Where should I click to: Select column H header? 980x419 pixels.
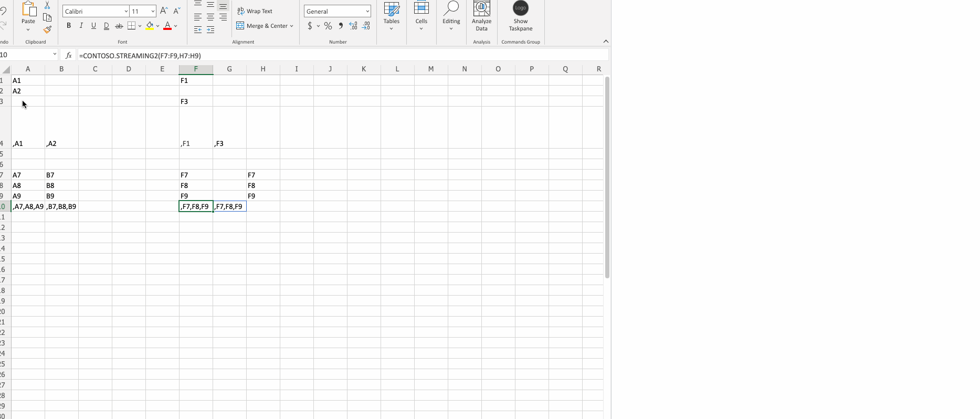pos(263,69)
